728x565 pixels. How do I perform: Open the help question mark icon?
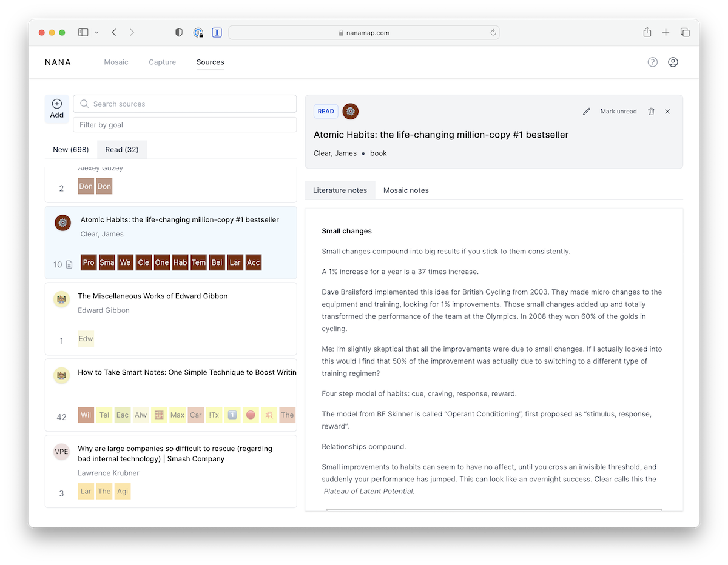tap(653, 62)
